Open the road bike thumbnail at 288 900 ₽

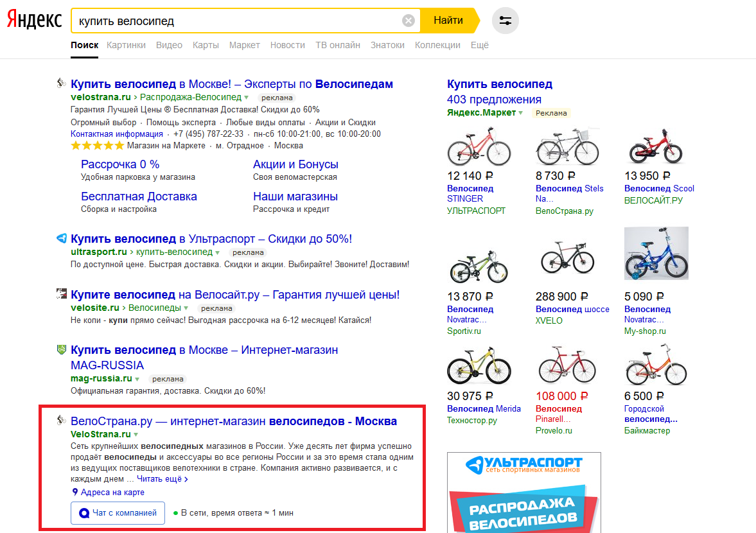(x=568, y=257)
